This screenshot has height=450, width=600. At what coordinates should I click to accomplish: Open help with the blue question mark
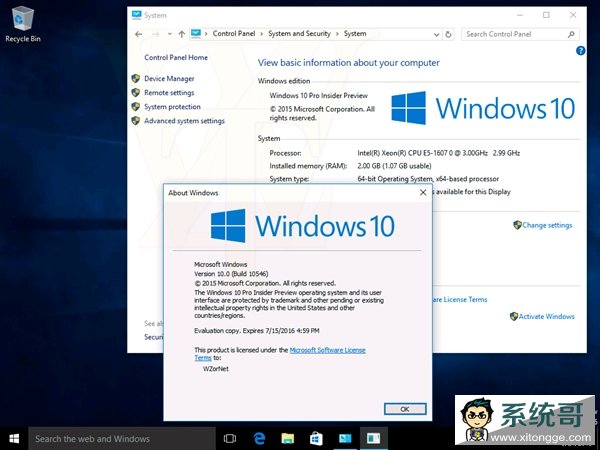tap(580, 51)
